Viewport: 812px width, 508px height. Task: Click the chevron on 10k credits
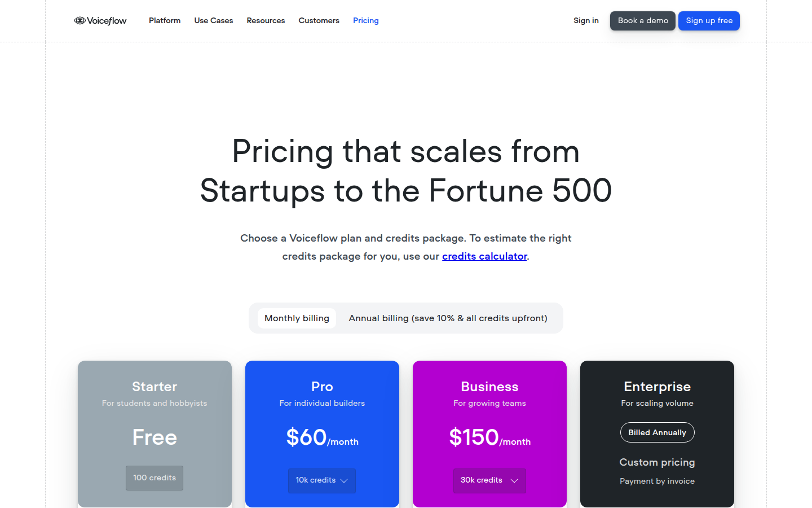(344, 481)
